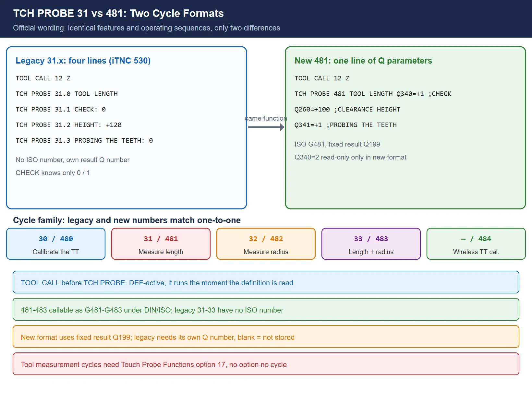Viewport: 532px width, 415px height.
Task: Select the Legacy 31.x four lines heading
Action: click(83, 61)
